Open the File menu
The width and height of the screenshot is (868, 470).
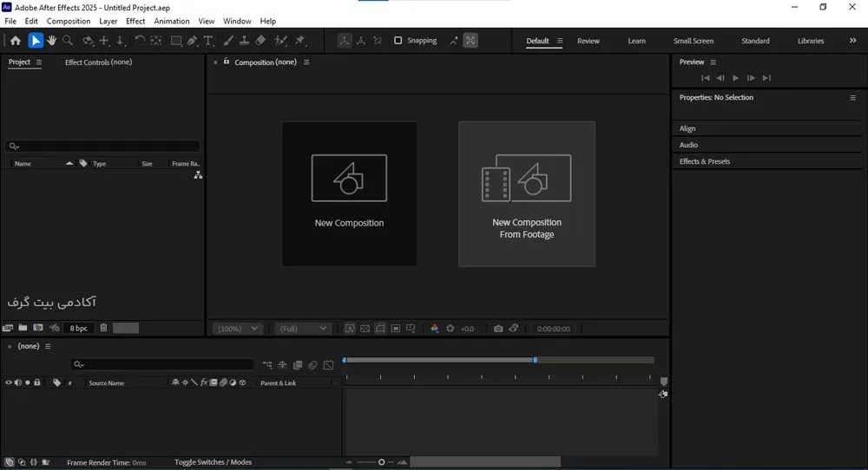10,21
